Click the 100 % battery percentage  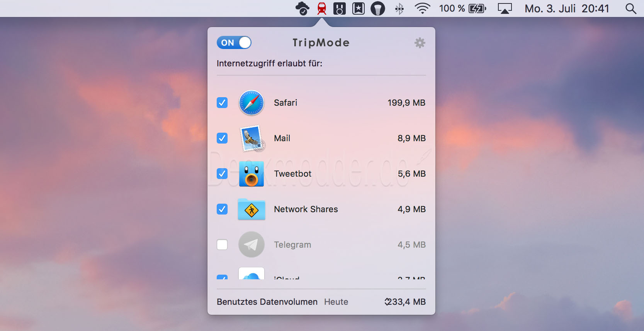[452, 8]
